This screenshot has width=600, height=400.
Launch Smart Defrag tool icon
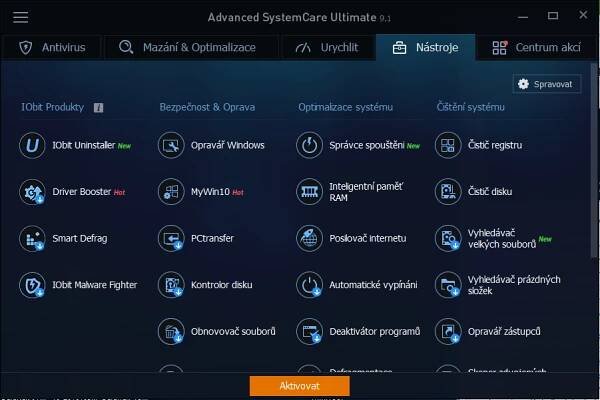(32, 238)
